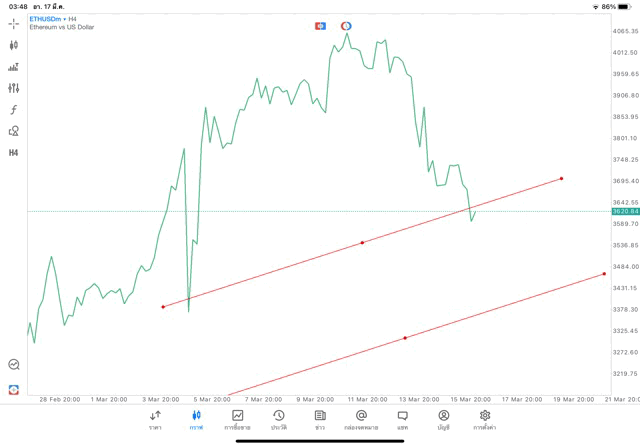The width and height of the screenshot is (640, 447).
Task: Open the chart type candlestick icon
Action: [14, 45]
